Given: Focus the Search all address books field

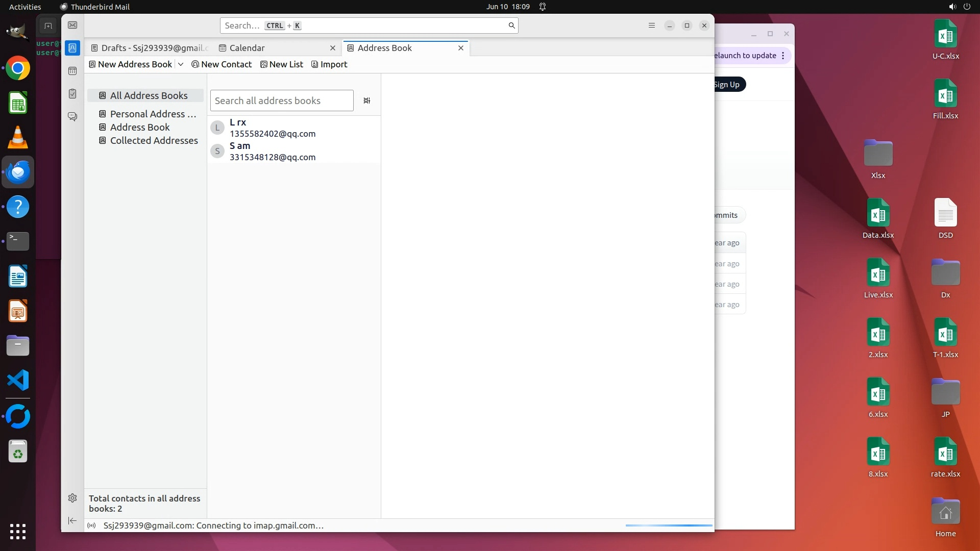Looking at the screenshot, I should pos(281,101).
